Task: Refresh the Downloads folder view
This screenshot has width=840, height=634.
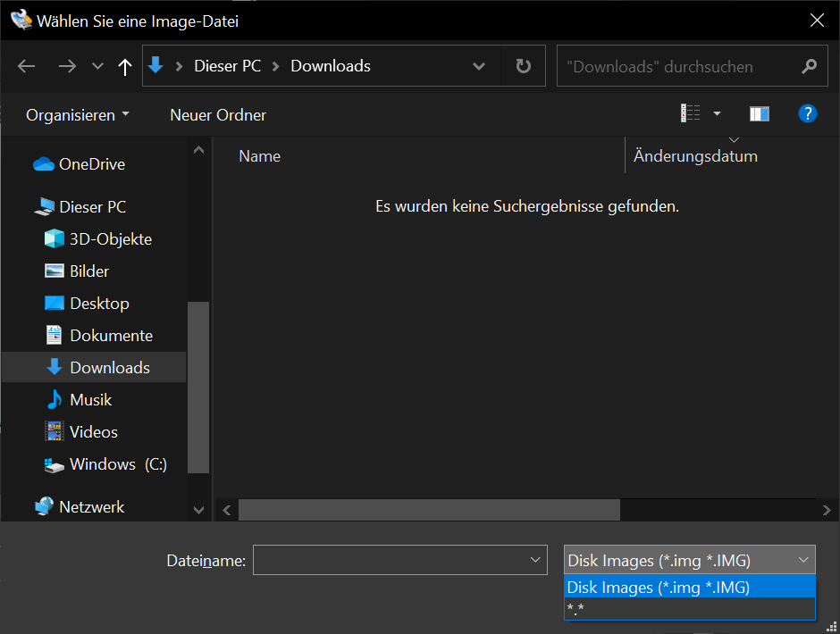Action: point(523,66)
